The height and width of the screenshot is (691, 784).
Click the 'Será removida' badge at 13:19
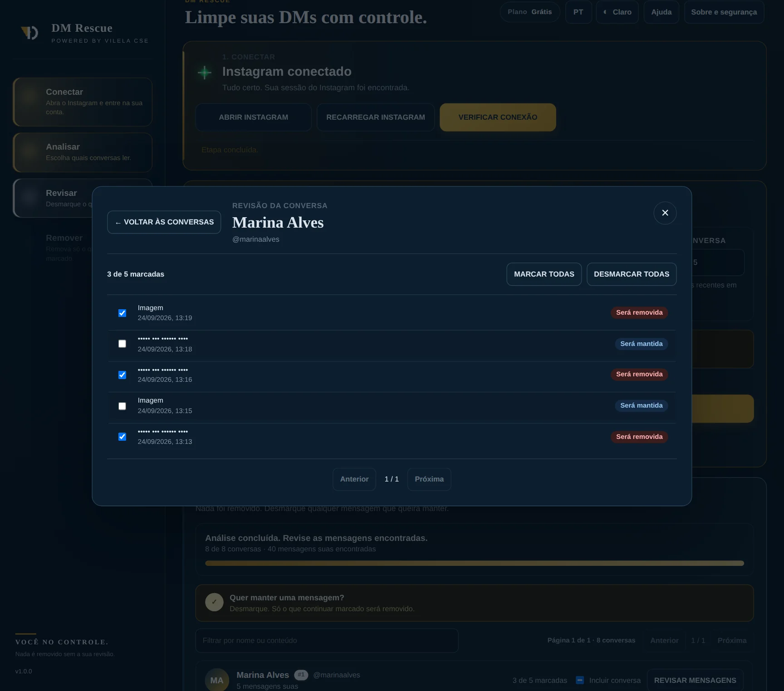pos(639,312)
